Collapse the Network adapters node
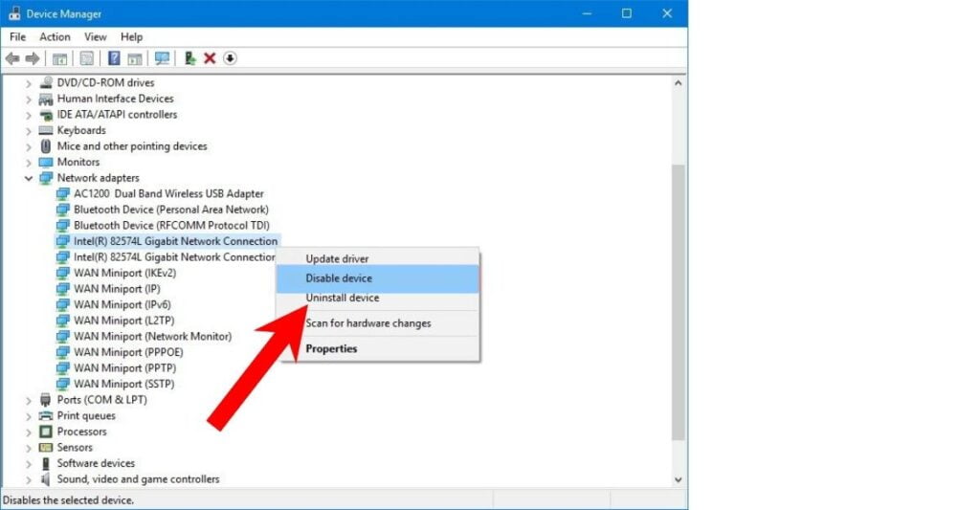The image size is (980, 510). (28, 178)
